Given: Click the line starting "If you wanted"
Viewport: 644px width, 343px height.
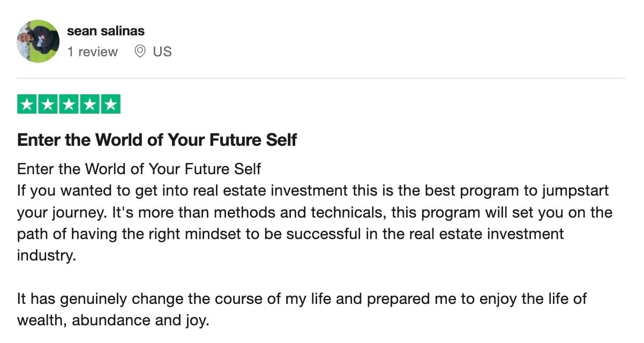Looking at the screenshot, I should (313, 191).
